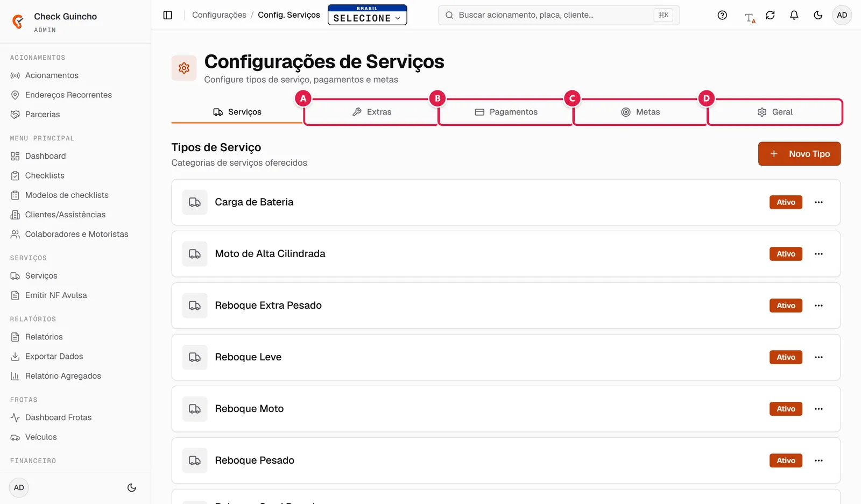The image size is (861, 504).
Task: Open options menu for Moto de Alta Cilindrada
Action: pos(818,254)
